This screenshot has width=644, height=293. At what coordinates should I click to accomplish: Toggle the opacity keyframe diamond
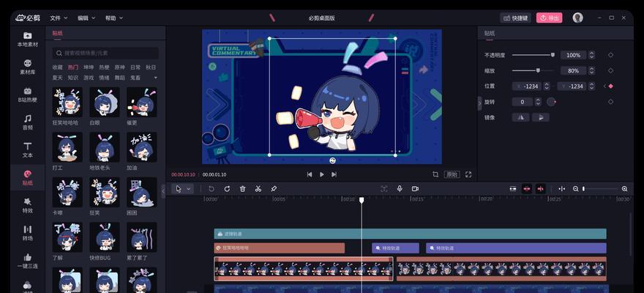[x=611, y=55]
